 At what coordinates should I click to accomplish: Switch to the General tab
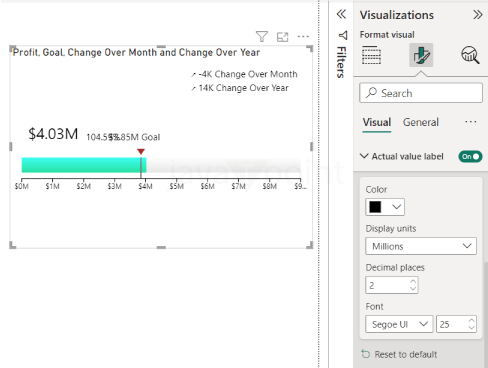[x=421, y=122]
